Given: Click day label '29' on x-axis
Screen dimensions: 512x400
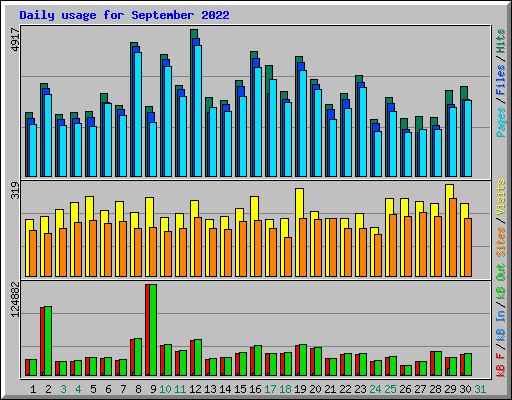Looking at the screenshot, I should click(x=450, y=389).
